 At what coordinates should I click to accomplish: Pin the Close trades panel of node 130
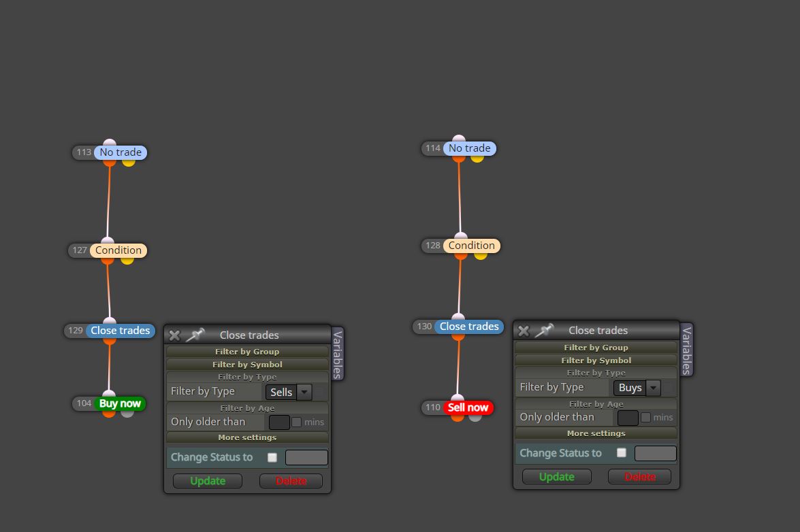click(x=544, y=331)
